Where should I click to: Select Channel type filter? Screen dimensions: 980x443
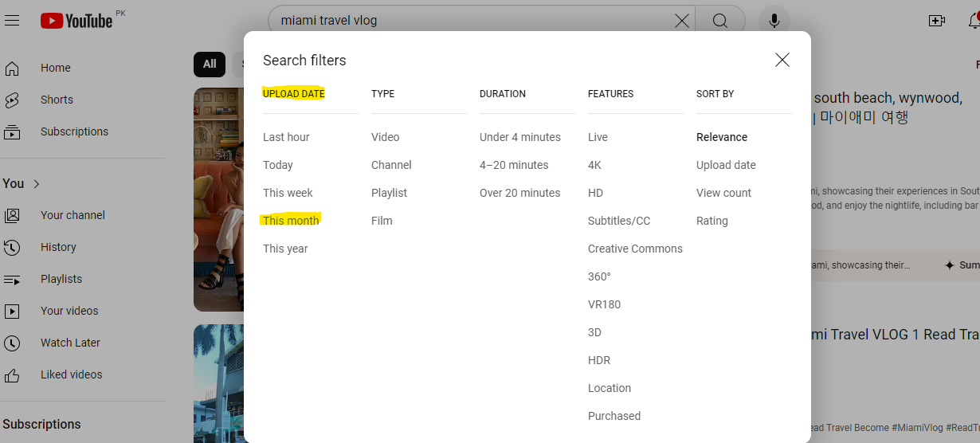coord(391,165)
